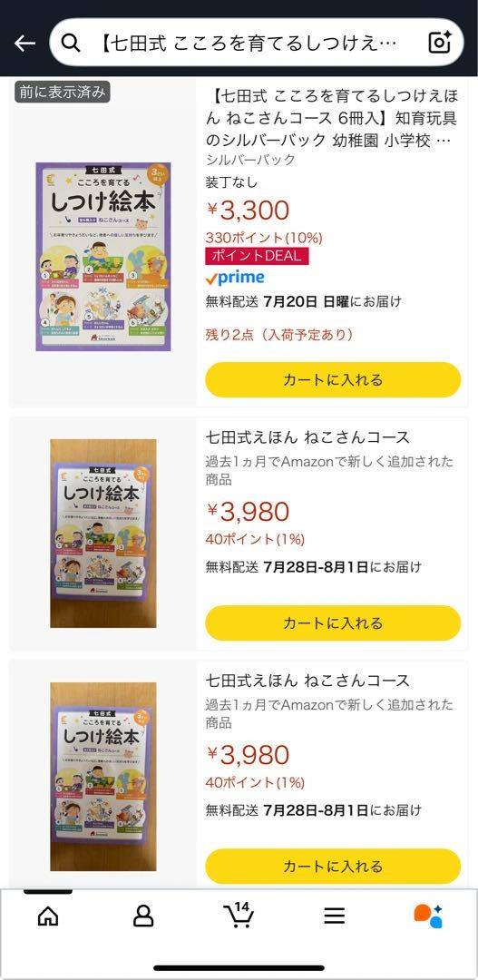Viewport: 478px width, 980px height.
Task: Open the cart icon with 14 items
Action: pyautogui.click(x=239, y=915)
